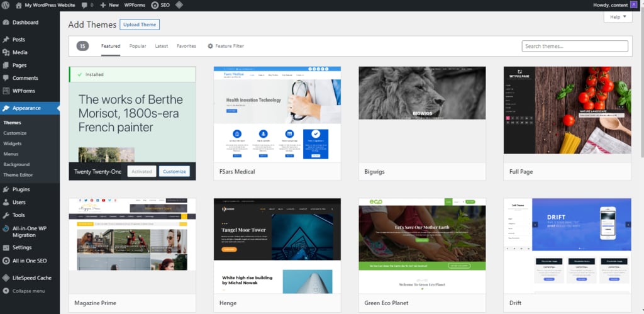Switch to the Latest themes tab
Viewport: 644px width, 314px height.
point(161,46)
